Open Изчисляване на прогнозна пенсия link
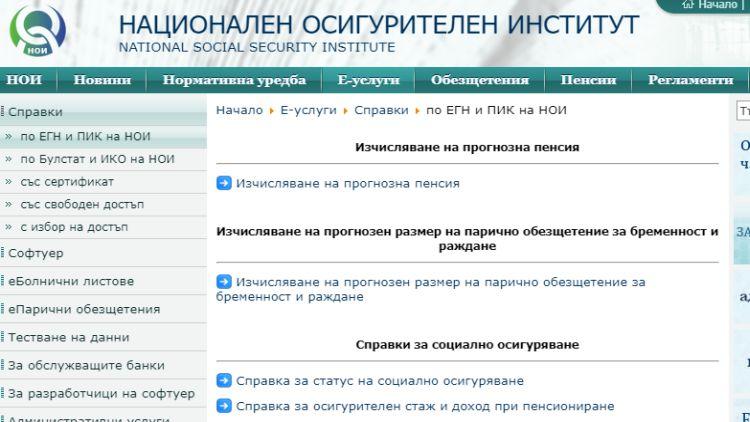 [x=348, y=183]
